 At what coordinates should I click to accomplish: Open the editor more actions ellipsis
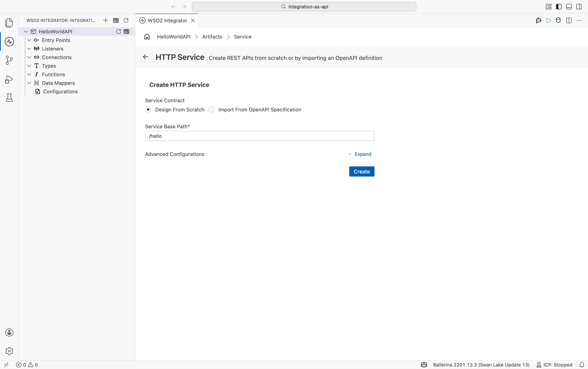(579, 20)
